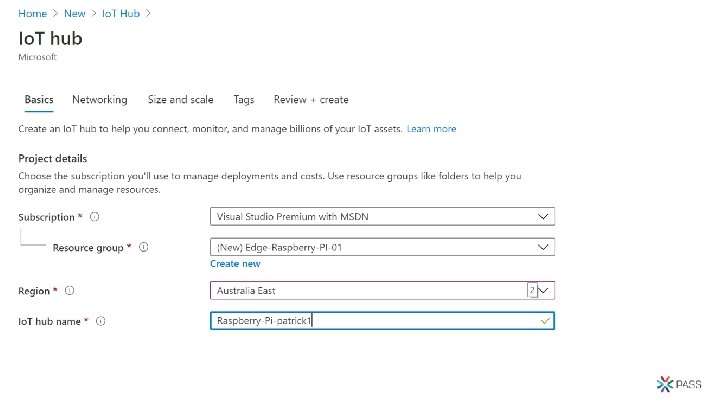Image resolution: width=720 pixels, height=405 pixels.
Task: Click the Resource group info icon
Action: pyautogui.click(x=144, y=247)
